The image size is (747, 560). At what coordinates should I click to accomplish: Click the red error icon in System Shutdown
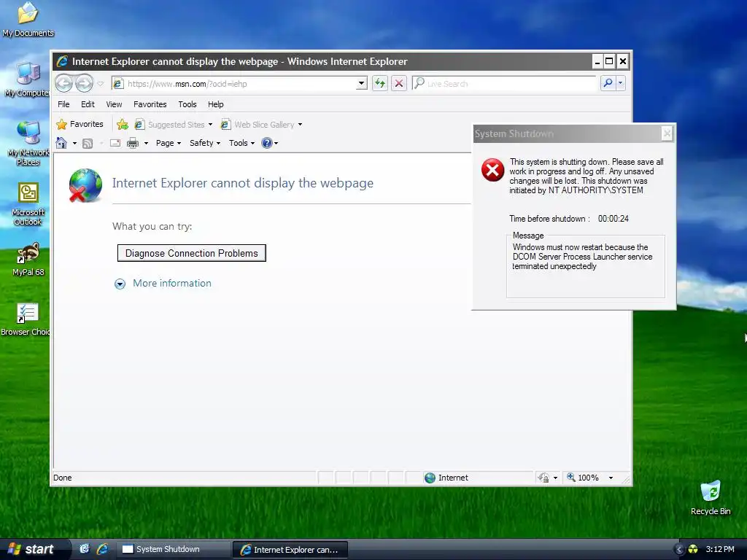pos(492,170)
